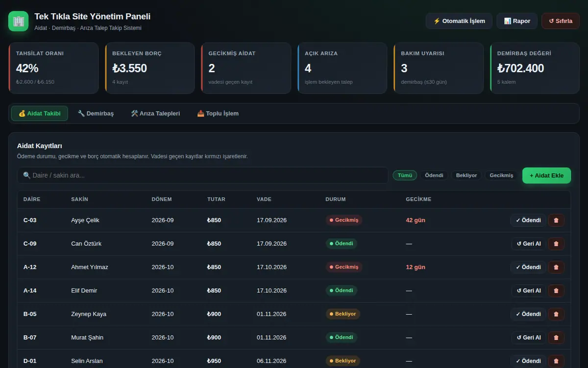Select the Bakım Uyarısı stat card
The image size is (588, 368).
click(x=439, y=68)
